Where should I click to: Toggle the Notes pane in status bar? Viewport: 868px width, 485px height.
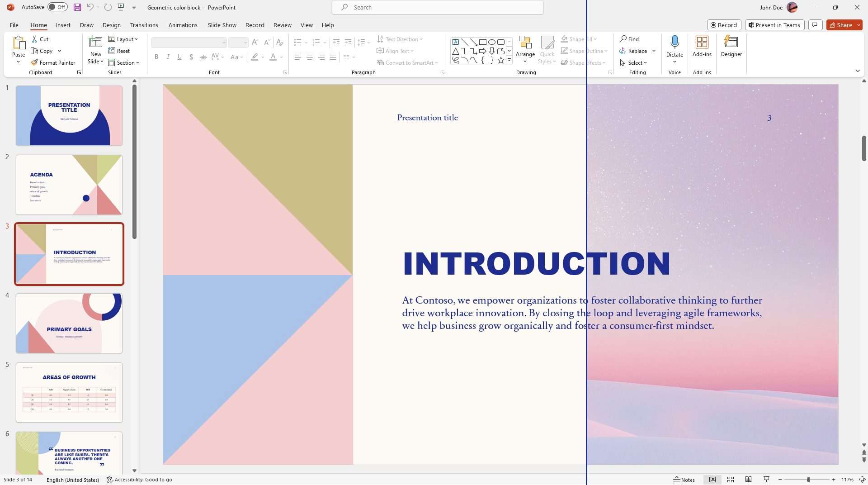(684, 480)
